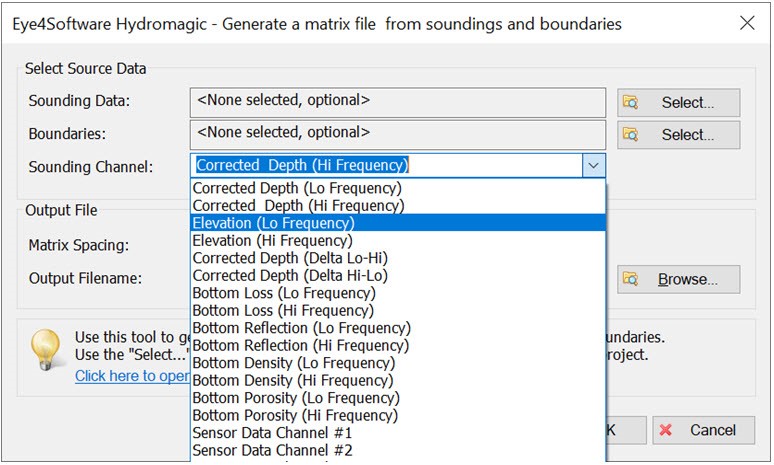Select Sensor Data Channel #1
The height and width of the screenshot is (465, 774).
pyautogui.click(x=398, y=433)
